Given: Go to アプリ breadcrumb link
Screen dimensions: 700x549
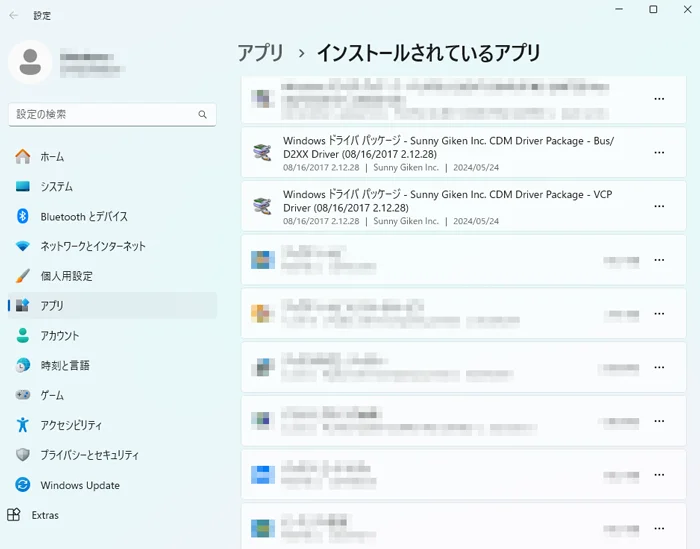Looking at the screenshot, I should point(260,53).
